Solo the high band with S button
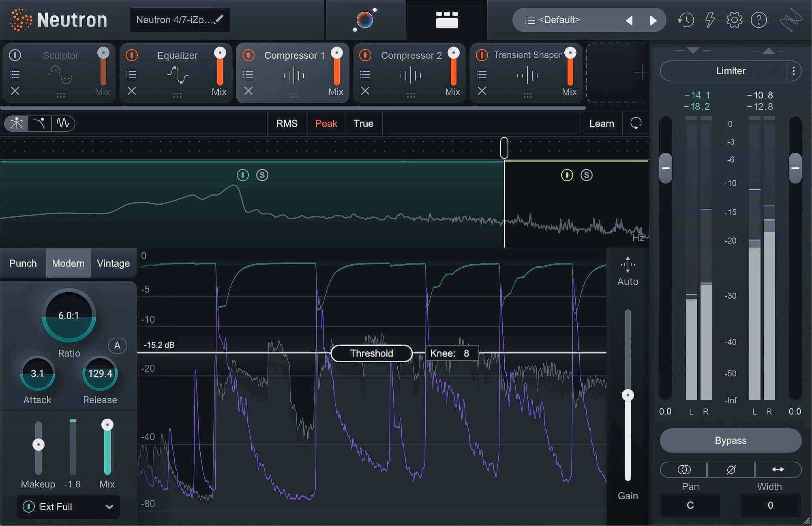Image resolution: width=812 pixels, height=526 pixels. [x=587, y=175]
